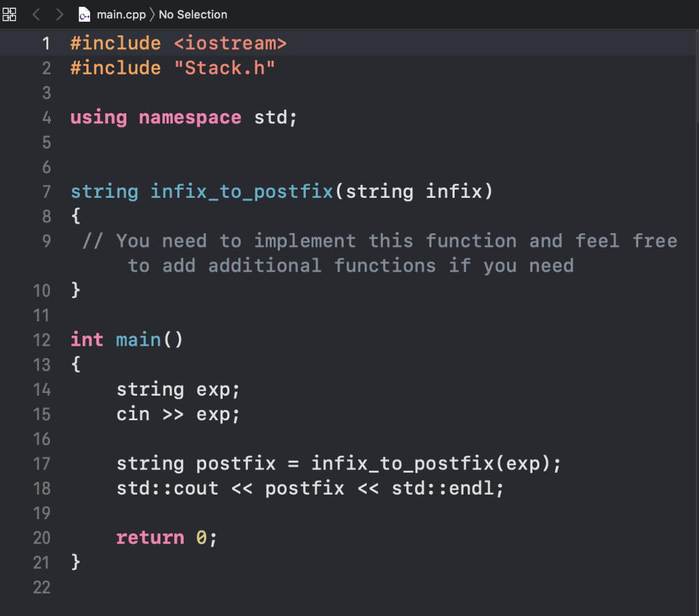Click the C++ file icon beside main.cpp
Image resolution: width=699 pixels, height=616 pixels.
coord(84,14)
